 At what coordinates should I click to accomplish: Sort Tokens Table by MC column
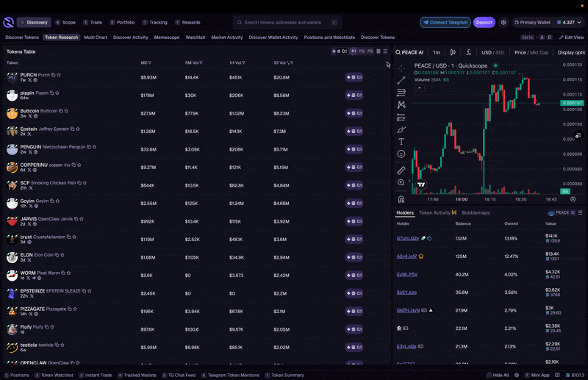(146, 63)
